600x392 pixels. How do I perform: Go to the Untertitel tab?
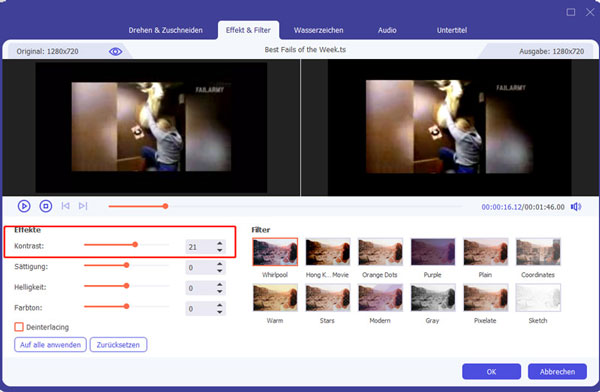452,30
